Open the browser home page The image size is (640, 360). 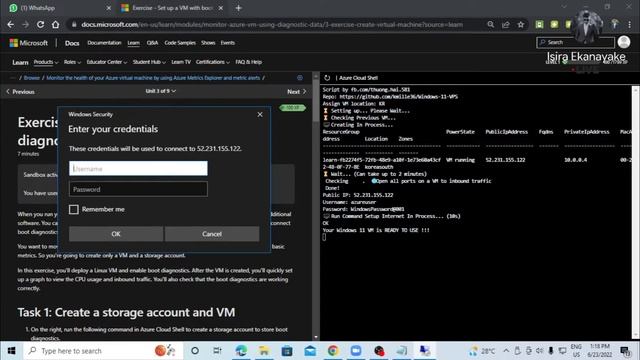pyautogui.click(x=56, y=24)
